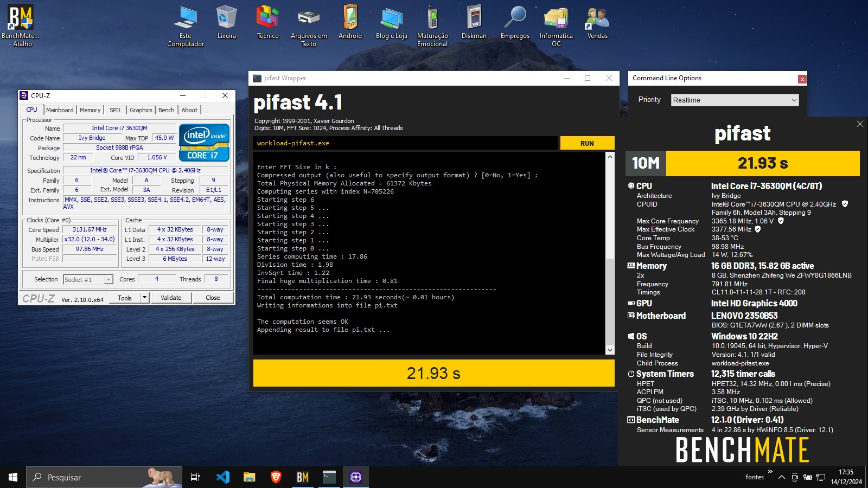
Task: Switch to the Mainboard tab in CPU-Z
Action: (x=60, y=110)
